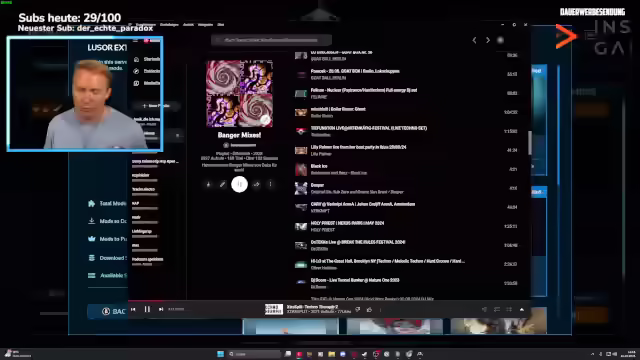Open the account avatar menu

pos(500,40)
